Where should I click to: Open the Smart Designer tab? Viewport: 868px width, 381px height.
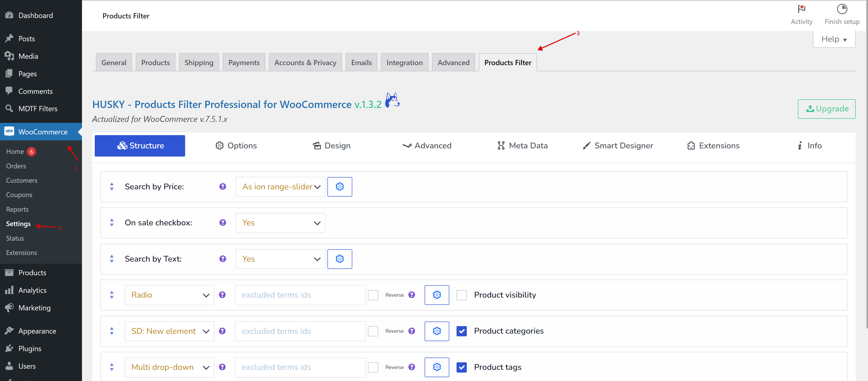tap(618, 146)
